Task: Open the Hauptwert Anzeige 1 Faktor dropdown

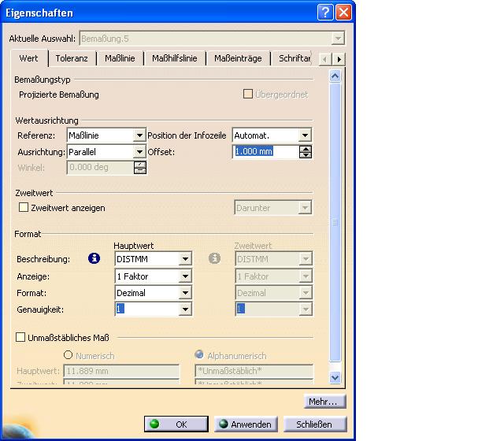Action: tap(185, 276)
